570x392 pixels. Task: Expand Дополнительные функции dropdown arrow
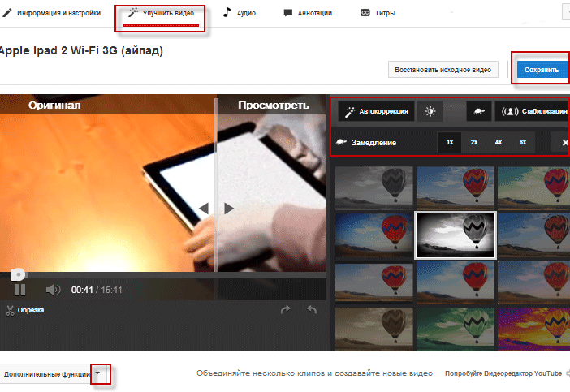pos(97,373)
